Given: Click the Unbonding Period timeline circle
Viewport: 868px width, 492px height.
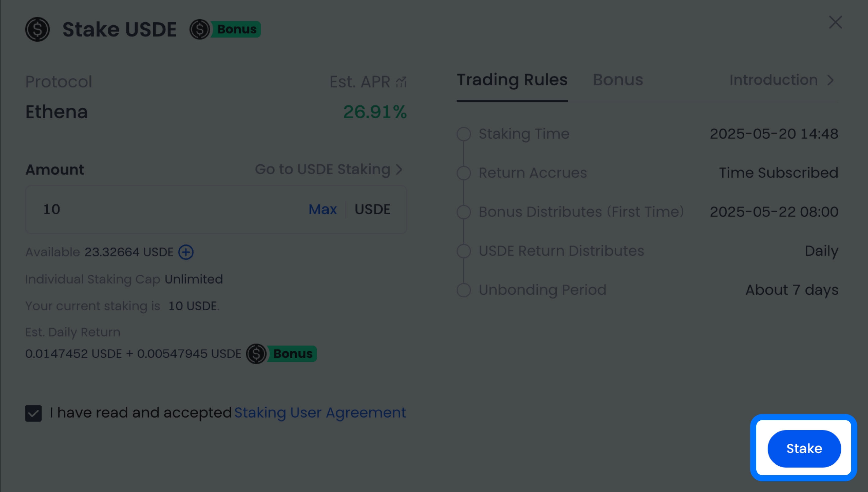Looking at the screenshot, I should click(464, 290).
